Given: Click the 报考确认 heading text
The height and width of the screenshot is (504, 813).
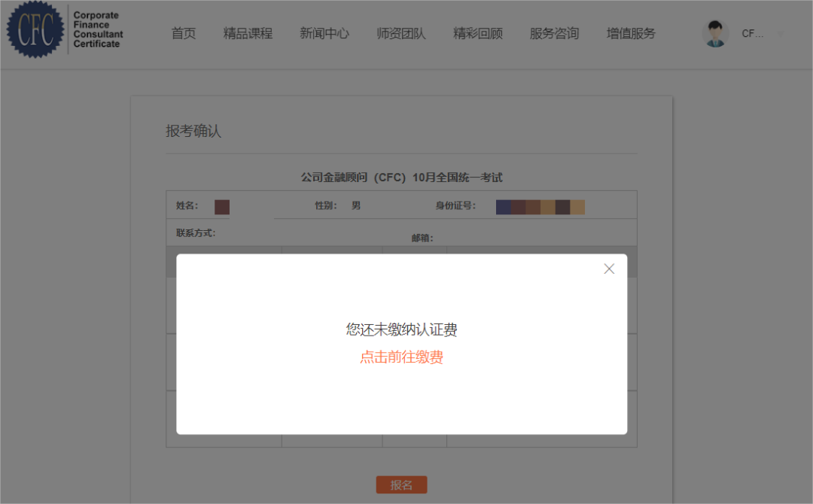Looking at the screenshot, I should (193, 131).
